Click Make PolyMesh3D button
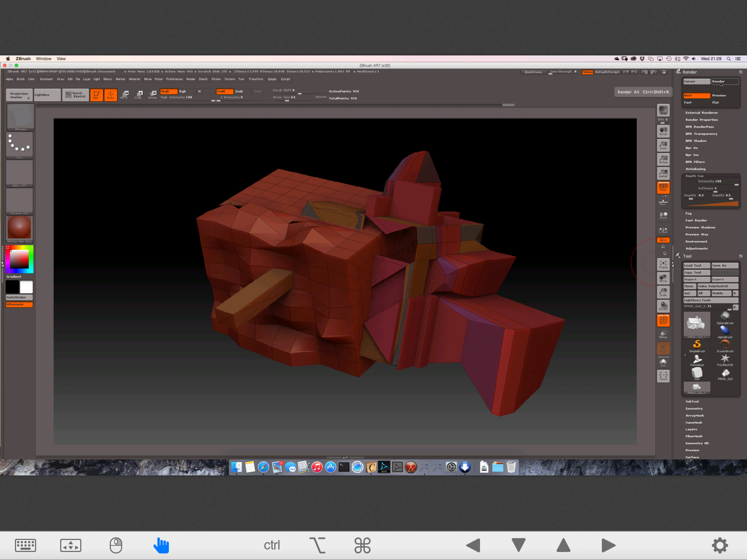 pyautogui.click(x=717, y=286)
